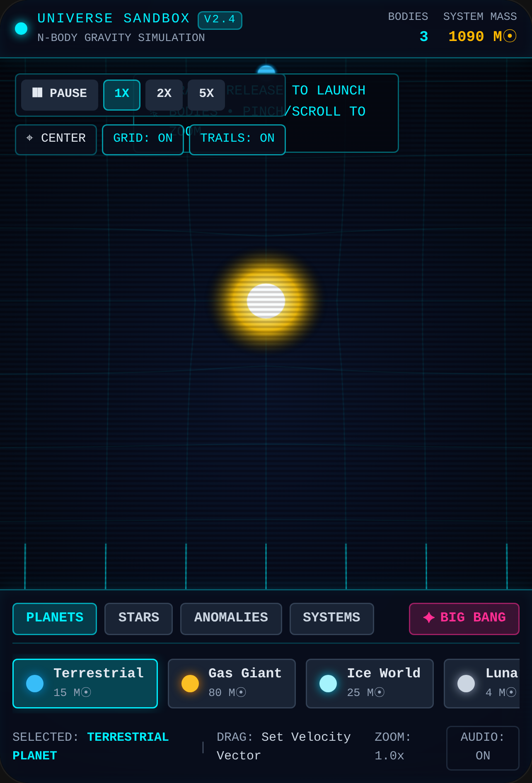Open the SYSTEMS tab
The width and height of the screenshot is (532, 783).
click(332, 619)
